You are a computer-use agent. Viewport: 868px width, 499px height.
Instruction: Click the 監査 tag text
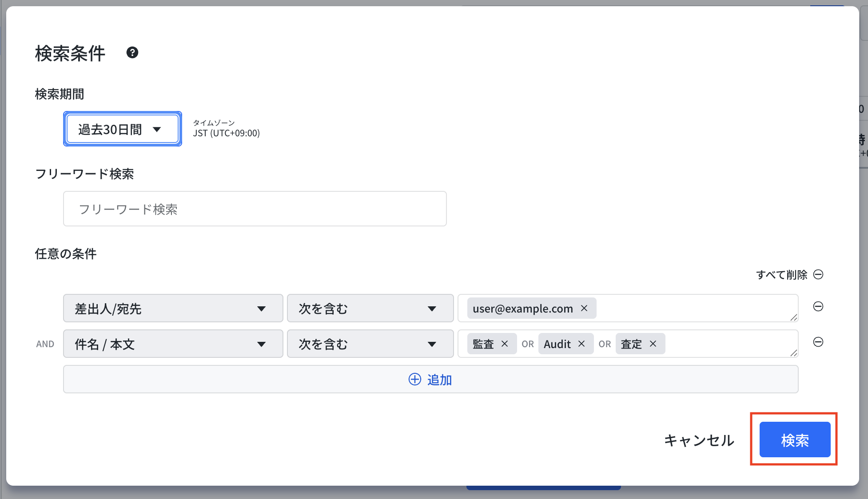tap(483, 344)
